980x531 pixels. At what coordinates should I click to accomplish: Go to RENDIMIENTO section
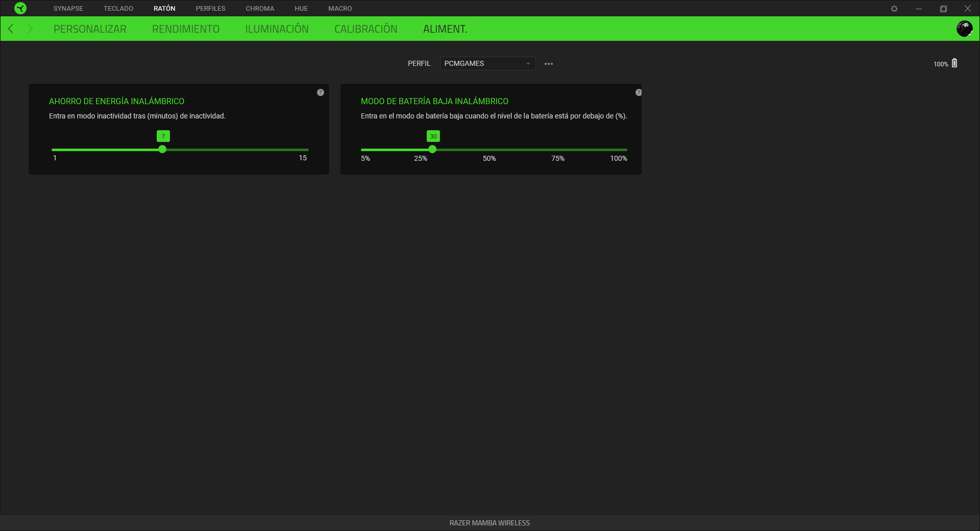(186, 29)
